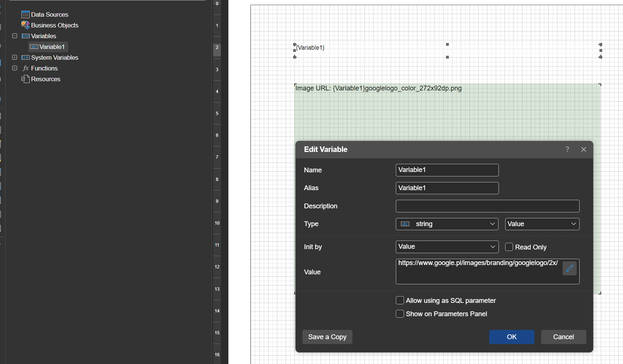Viewport: 623px width, 364px height.
Task: Enable Show on Parameters Panel
Action: [x=400, y=314]
